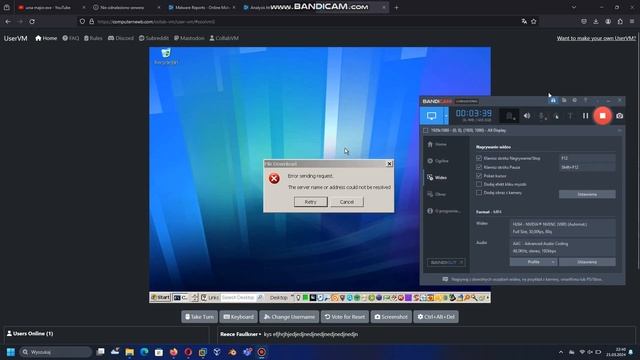Image resolution: width=640 pixels, height=360 pixels.
Task: Stop the Bandicam recording with the red button
Action: click(602, 116)
